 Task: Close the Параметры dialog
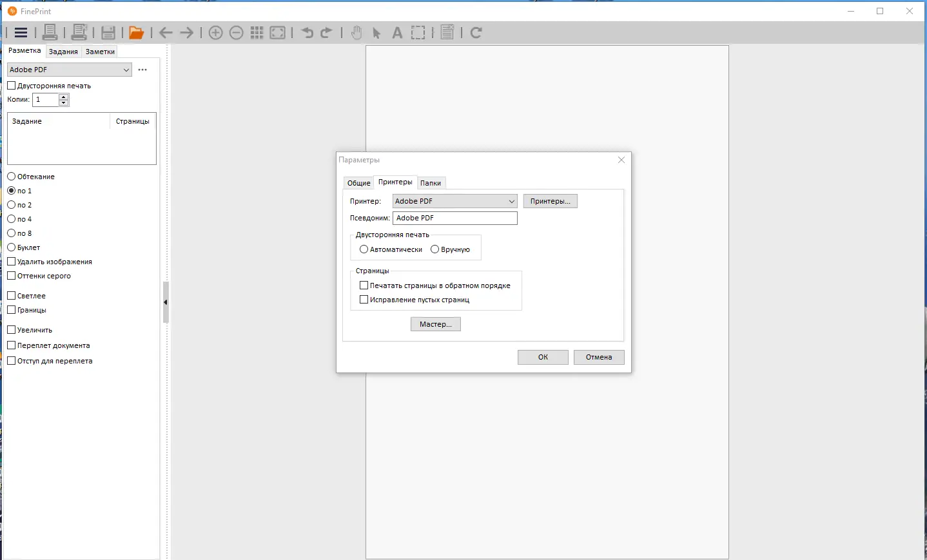point(621,160)
